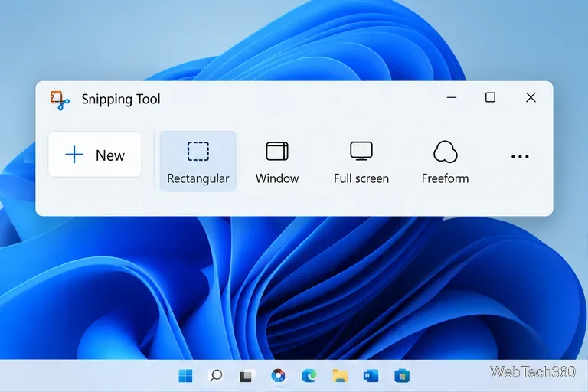Click the New snip button

tap(95, 155)
